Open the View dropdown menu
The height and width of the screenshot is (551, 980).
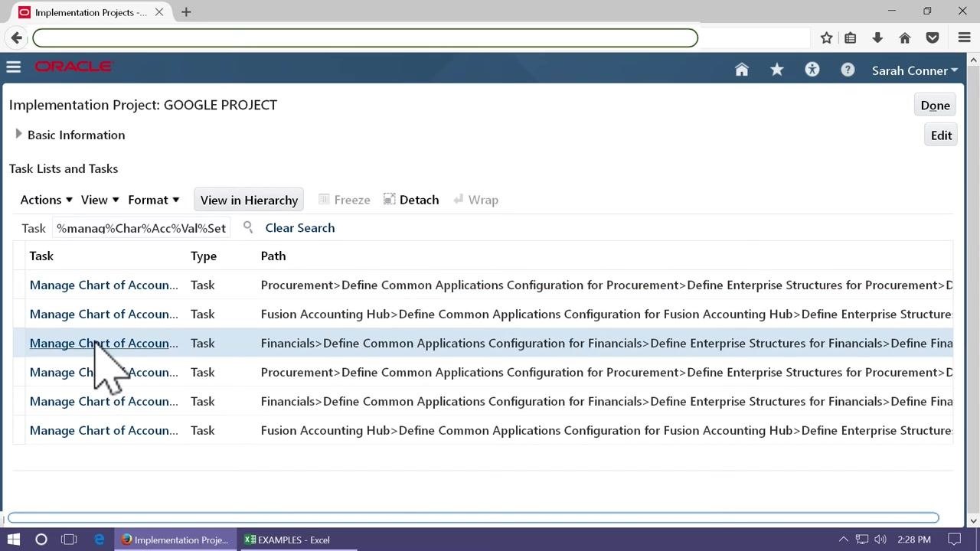tap(100, 200)
